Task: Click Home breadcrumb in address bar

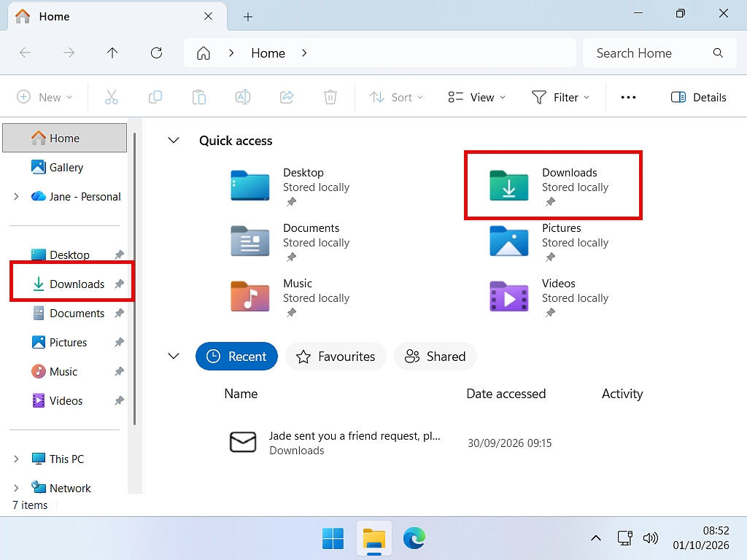Action: coord(268,52)
